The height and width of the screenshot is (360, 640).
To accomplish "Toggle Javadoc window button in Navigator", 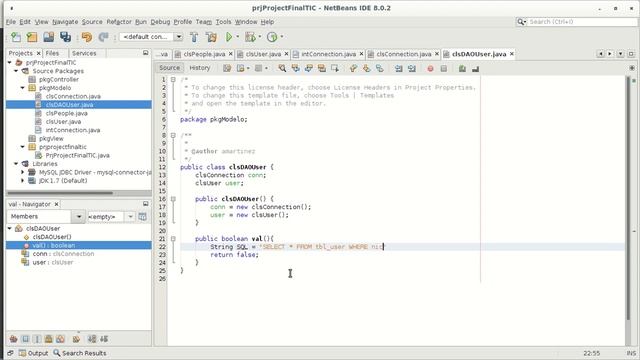I will [142, 217].
